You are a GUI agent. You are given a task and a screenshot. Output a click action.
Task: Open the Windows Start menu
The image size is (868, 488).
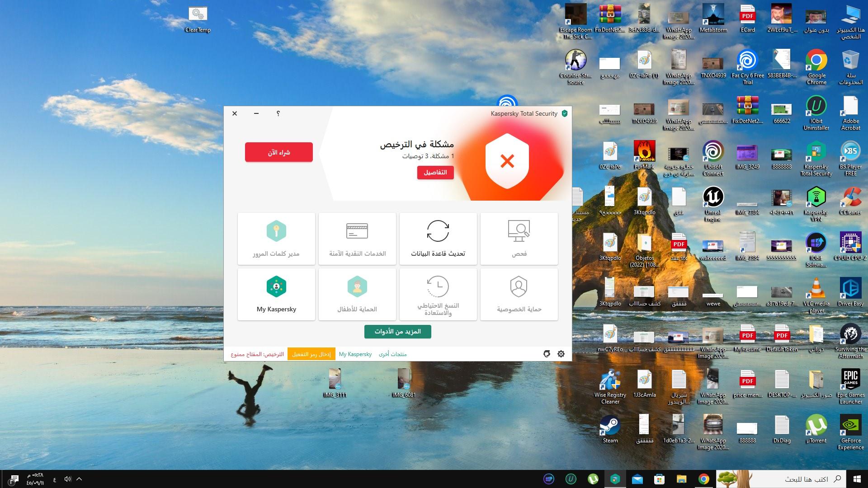[x=857, y=479]
